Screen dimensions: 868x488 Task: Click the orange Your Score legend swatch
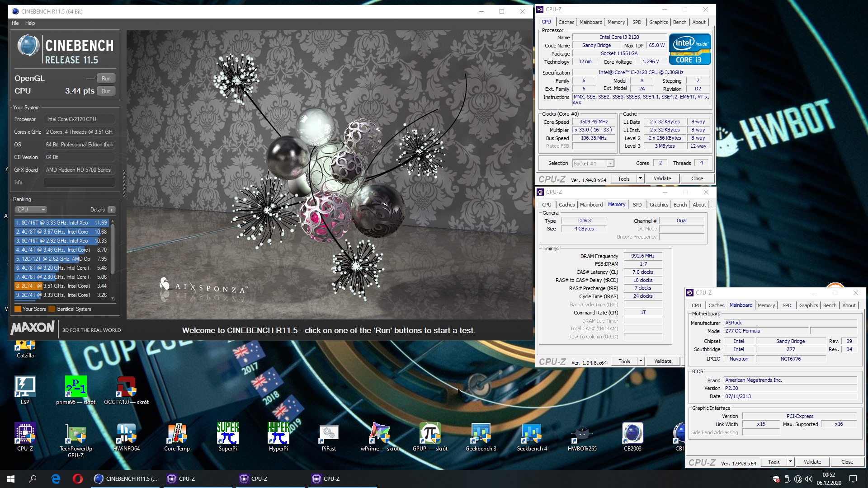(18, 309)
